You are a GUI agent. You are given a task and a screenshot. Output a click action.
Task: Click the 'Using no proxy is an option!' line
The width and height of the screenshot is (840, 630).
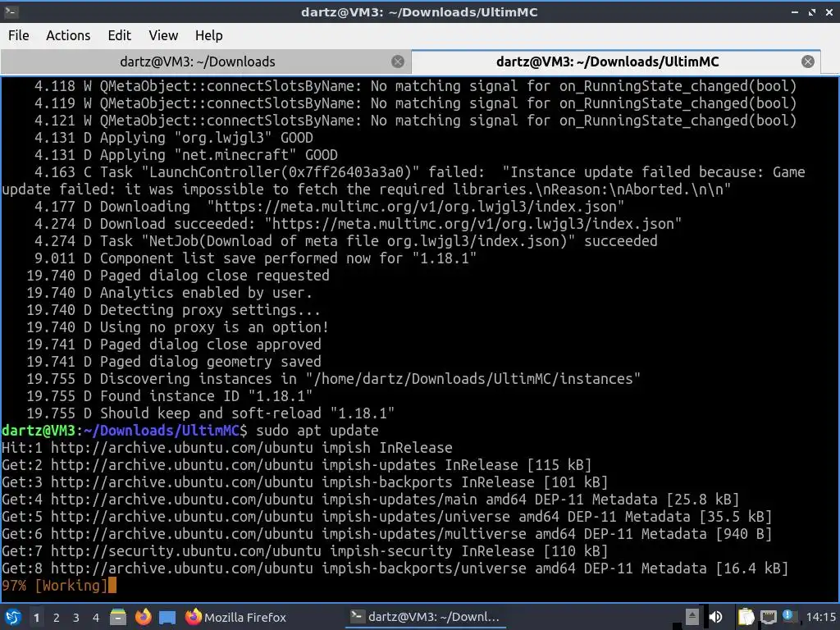click(x=177, y=327)
